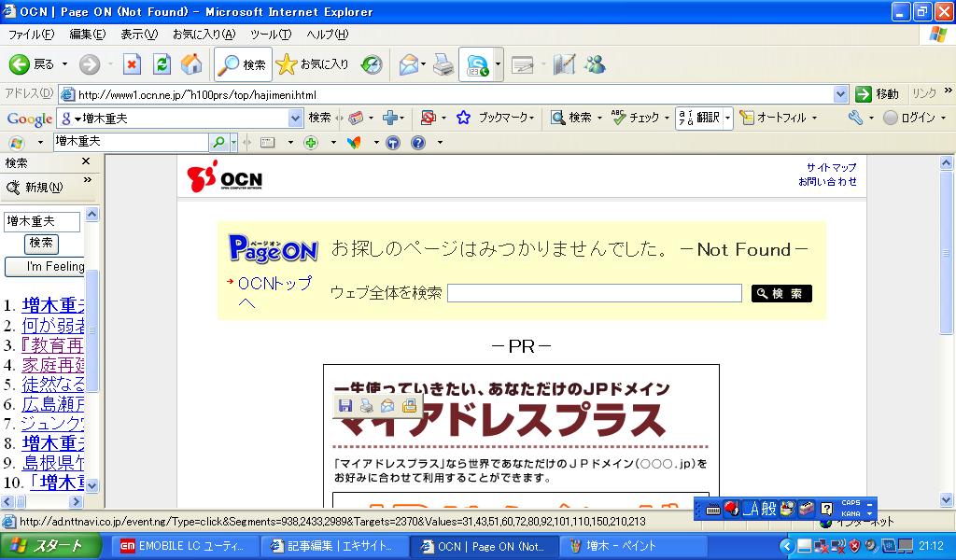Open History via clock icon

point(372,64)
